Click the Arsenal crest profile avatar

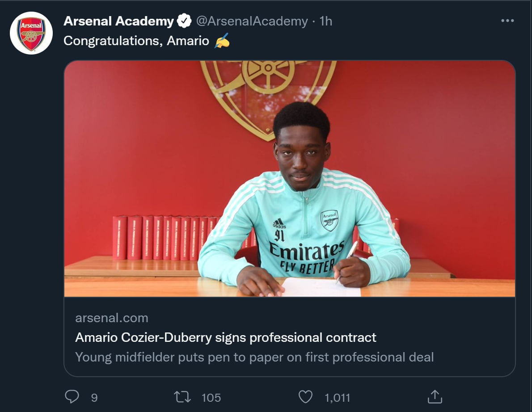(x=31, y=33)
